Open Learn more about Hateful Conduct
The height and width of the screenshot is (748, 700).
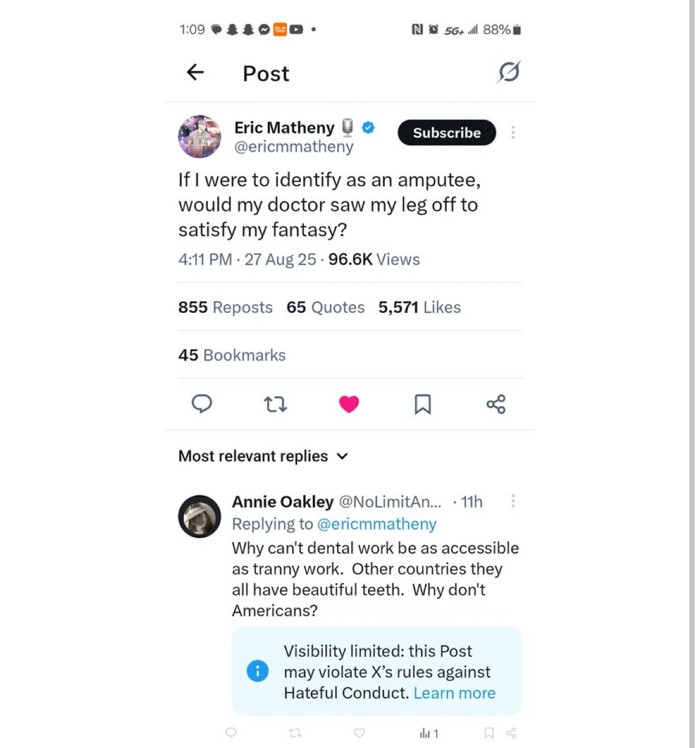tap(454, 693)
